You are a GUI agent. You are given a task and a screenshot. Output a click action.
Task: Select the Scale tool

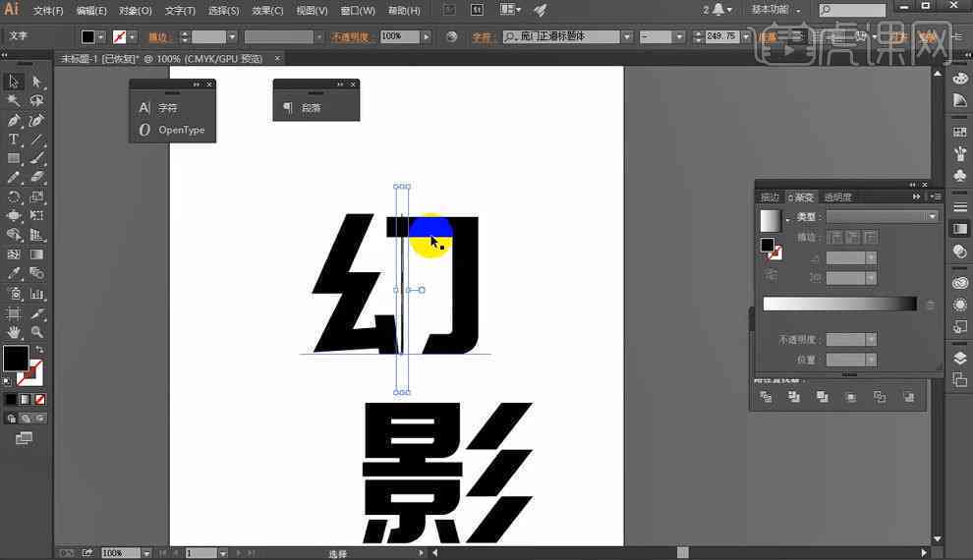tap(36, 197)
